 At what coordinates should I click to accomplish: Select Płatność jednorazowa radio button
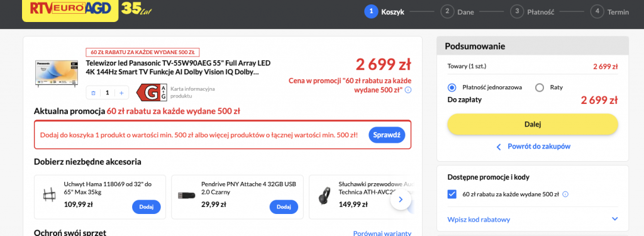click(x=452, y=87)
